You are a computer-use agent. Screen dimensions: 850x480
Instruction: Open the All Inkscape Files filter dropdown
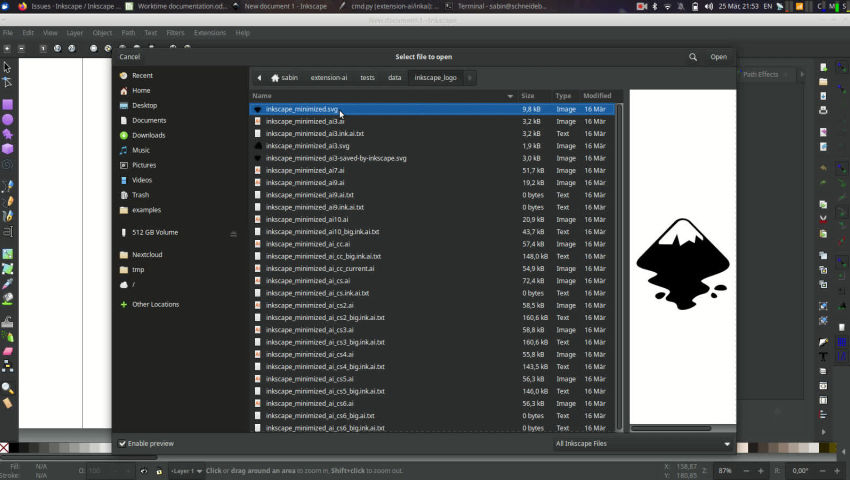tap(643, 443)
